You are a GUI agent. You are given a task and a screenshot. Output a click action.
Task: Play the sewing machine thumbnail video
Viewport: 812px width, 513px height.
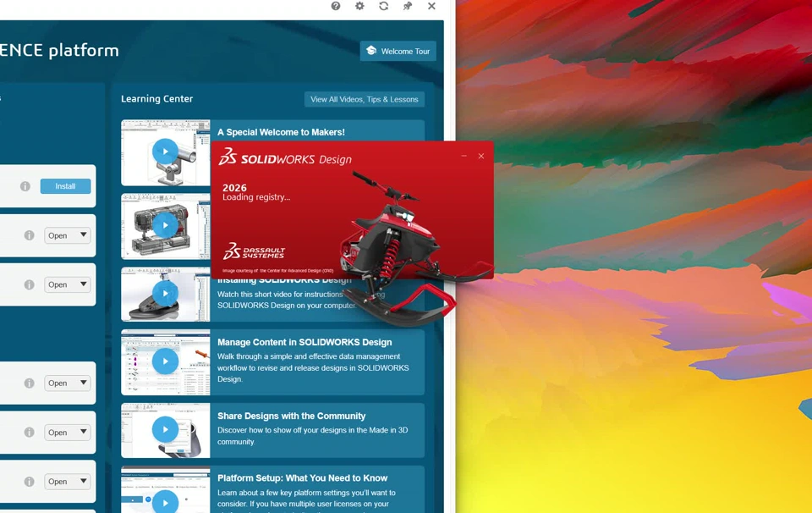[x=165, y=225]
